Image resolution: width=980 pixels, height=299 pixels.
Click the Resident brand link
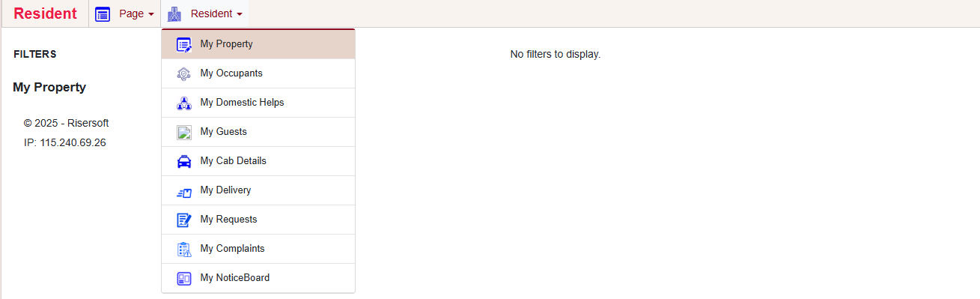[45, 13]
